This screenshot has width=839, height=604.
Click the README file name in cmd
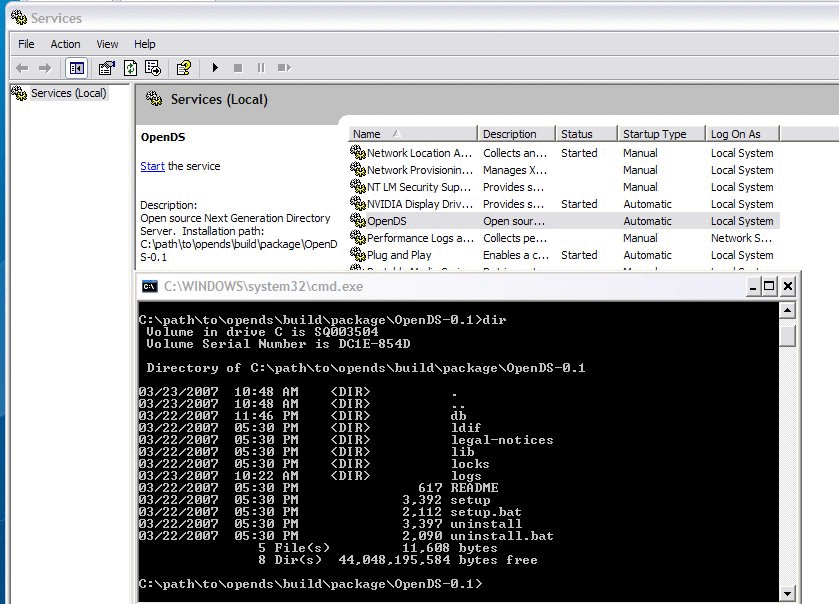click(474, 488)
